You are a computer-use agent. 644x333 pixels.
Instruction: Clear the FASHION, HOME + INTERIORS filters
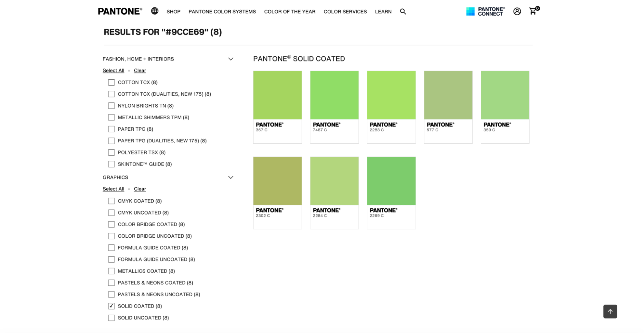(139, 70)
